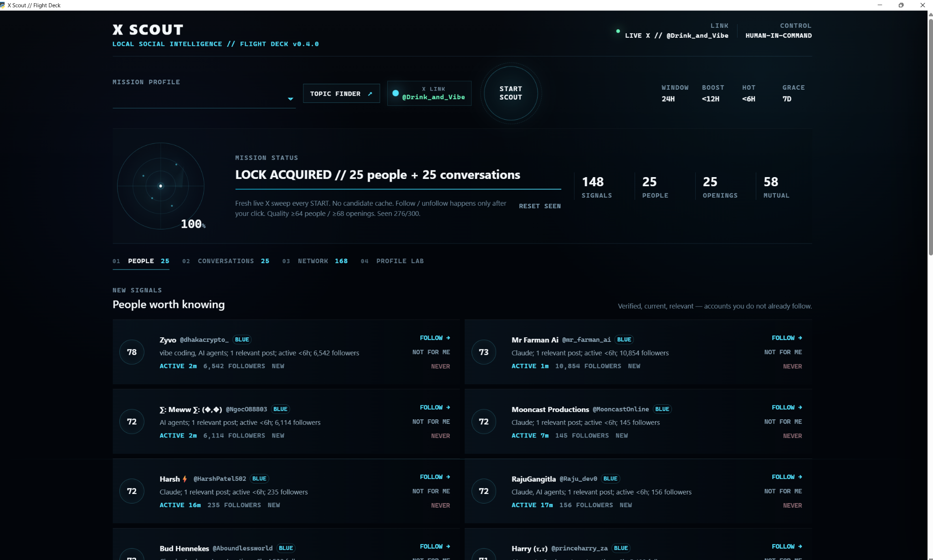Open the Topic Finder button
933x560 pixels.
coord(341,94)
